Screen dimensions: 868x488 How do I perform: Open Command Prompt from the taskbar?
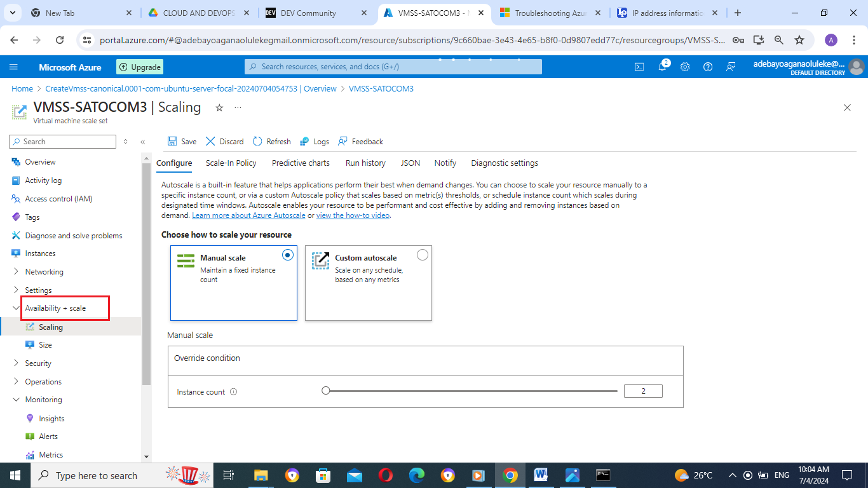pos(603,475)
